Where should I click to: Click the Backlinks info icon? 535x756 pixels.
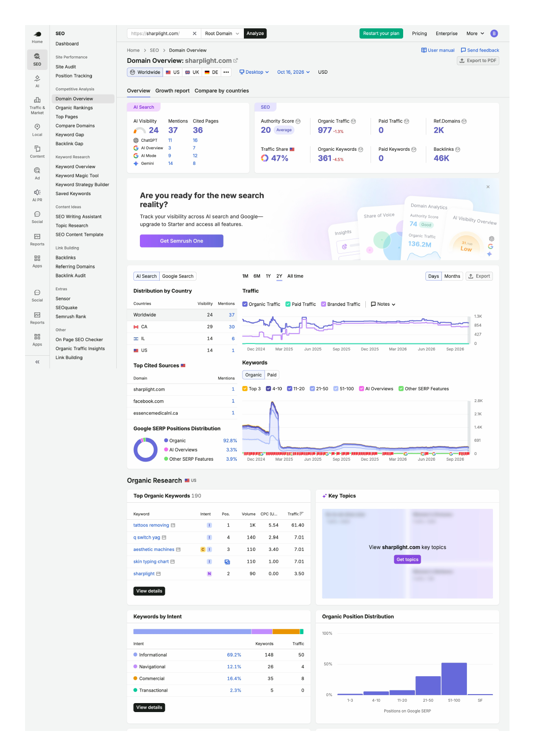(x=457, y=149)
